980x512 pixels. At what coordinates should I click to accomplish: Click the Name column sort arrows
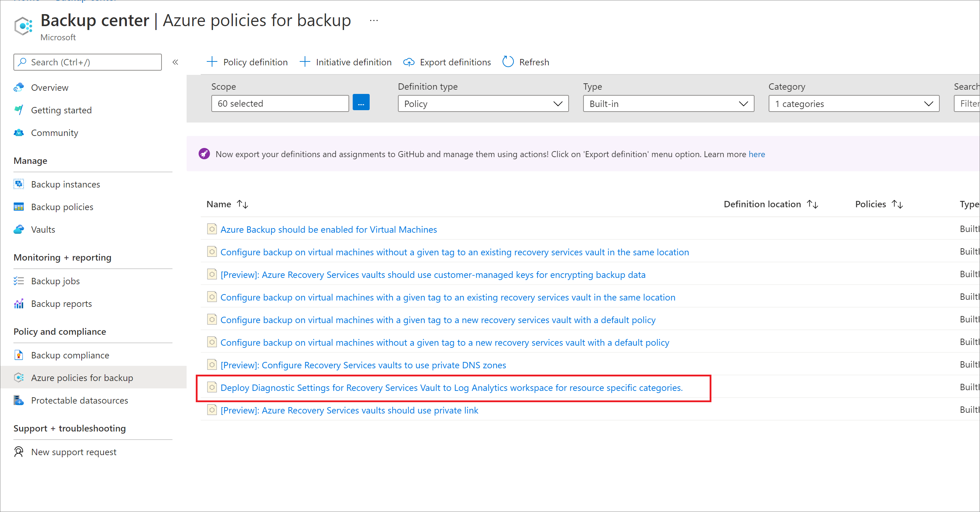[242, 204]
